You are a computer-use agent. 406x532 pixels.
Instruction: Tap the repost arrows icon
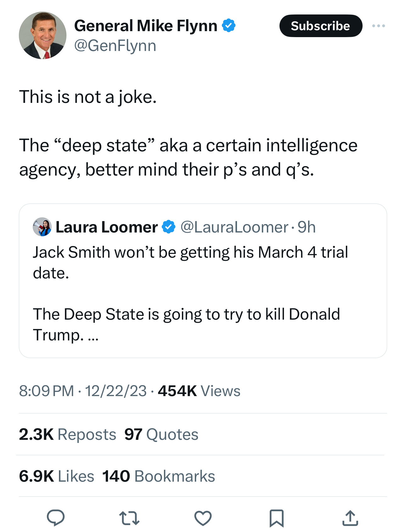(x=129, y=518)
